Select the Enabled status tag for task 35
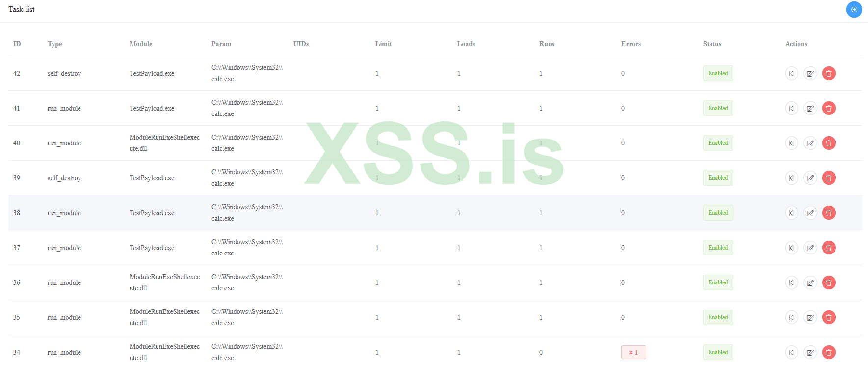Viewport: 868px width, 366px height. (718, 317)
